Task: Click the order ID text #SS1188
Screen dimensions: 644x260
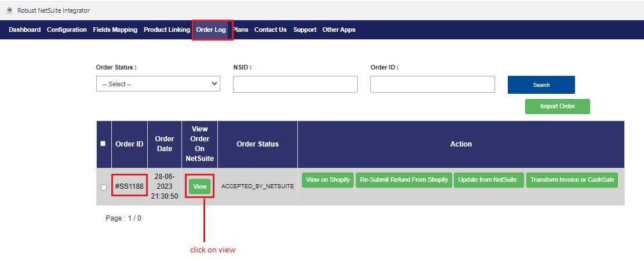Action: pos(129,186)
